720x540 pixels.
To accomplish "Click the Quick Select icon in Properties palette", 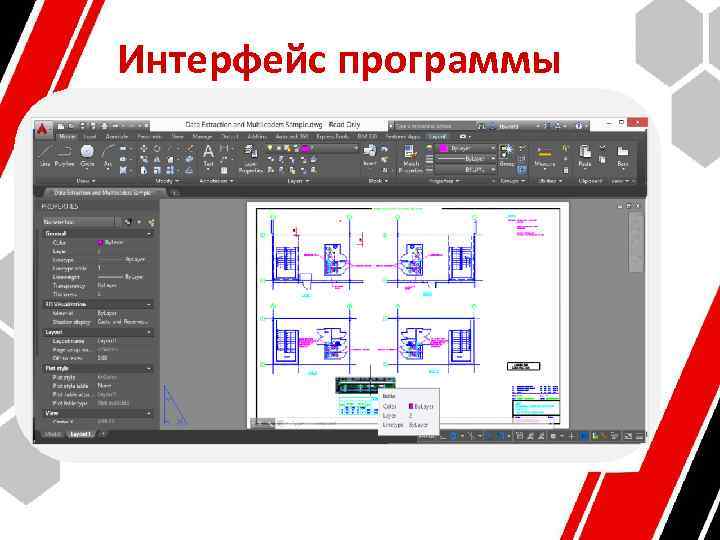I will click(151, 222).
